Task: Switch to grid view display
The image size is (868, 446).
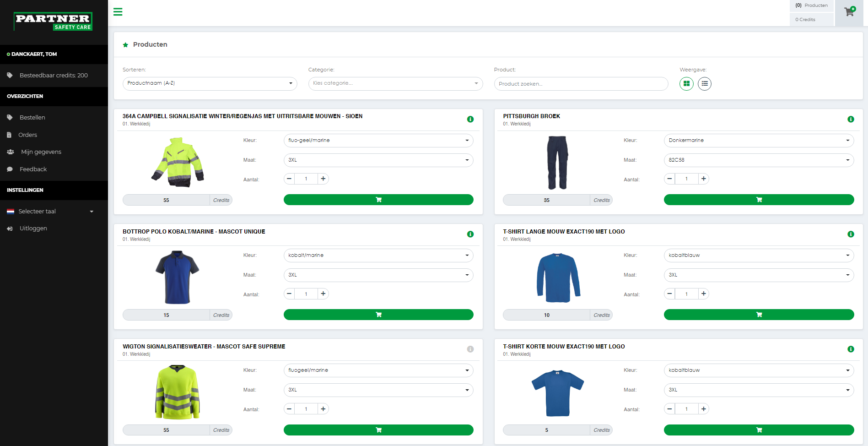Action: (686, 84)
